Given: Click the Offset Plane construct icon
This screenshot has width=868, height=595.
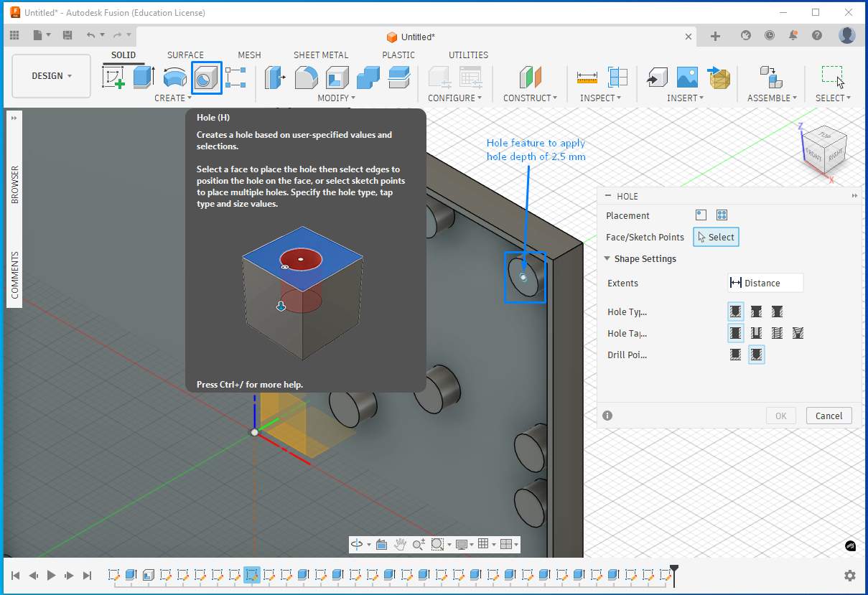Looking at the screenshot, I should pyautogui.click(x=531, y=78).
